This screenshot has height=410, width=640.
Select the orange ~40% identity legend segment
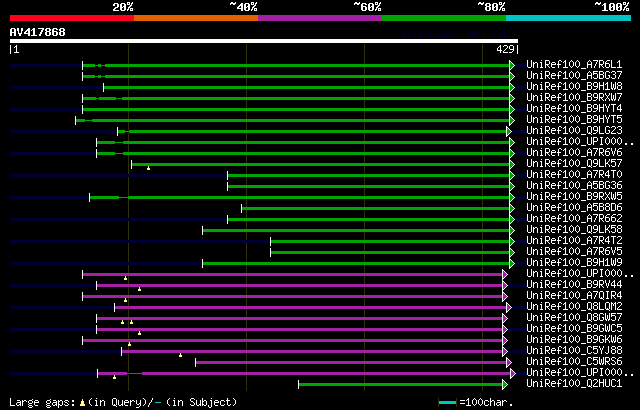pos(196,18)
